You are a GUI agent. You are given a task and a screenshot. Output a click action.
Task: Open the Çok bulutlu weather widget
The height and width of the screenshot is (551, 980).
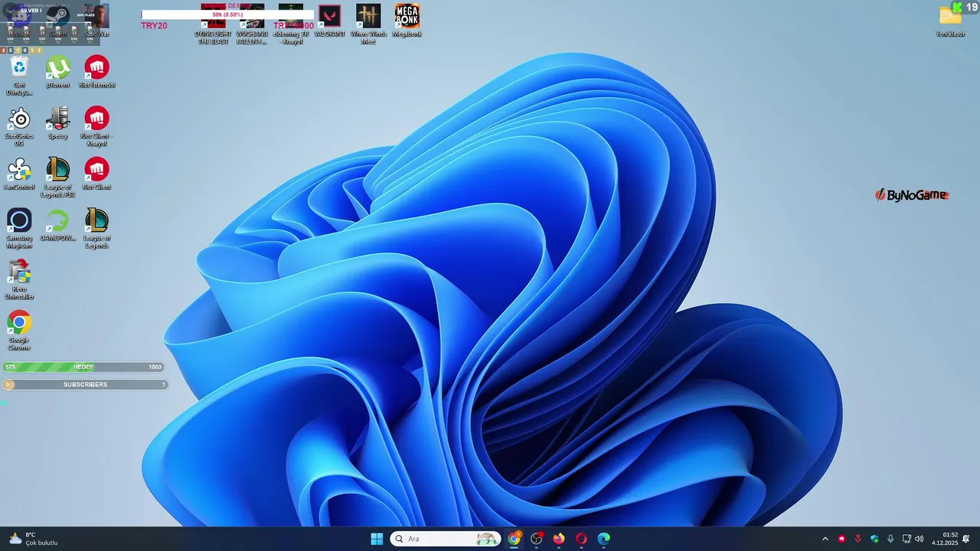coord(33,539)
